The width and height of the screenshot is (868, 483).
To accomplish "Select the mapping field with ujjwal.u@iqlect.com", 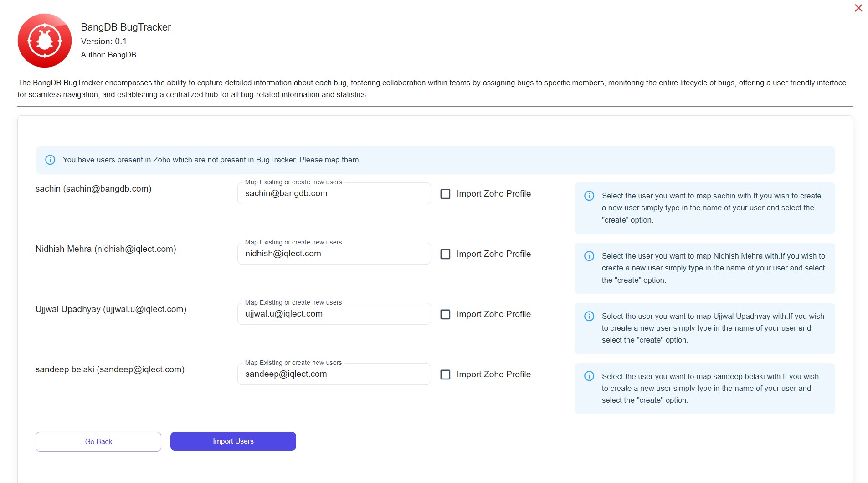I will 334,314.
